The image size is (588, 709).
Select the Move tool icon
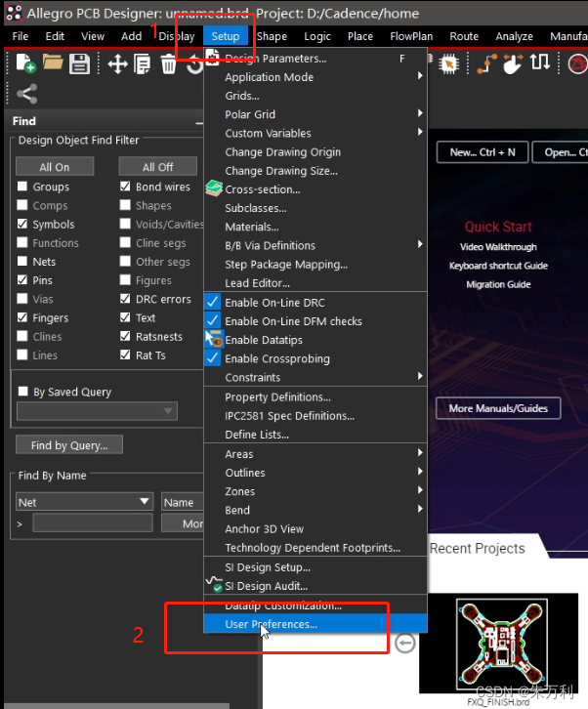(x=117, y=63)
